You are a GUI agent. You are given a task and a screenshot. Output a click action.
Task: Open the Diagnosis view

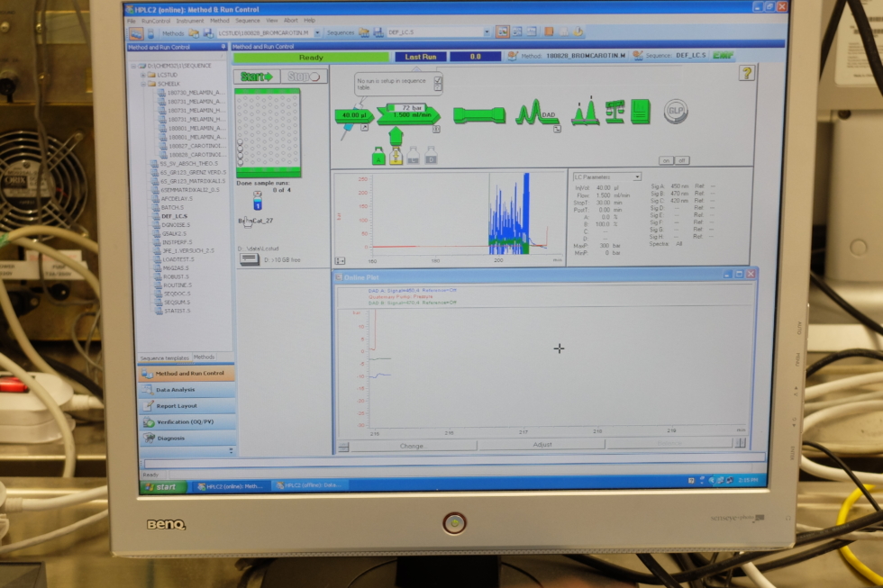click(187, 438)
